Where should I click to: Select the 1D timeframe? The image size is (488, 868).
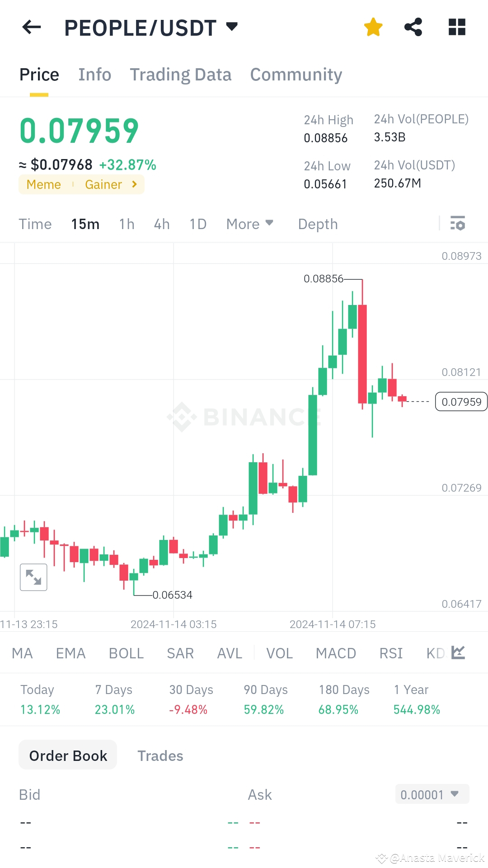click(197, 224)
